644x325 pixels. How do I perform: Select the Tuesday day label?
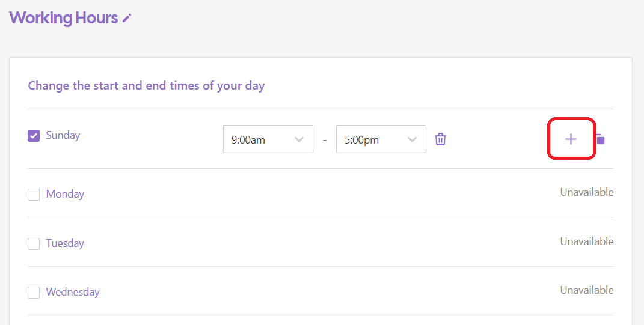[x=65, y=243]
